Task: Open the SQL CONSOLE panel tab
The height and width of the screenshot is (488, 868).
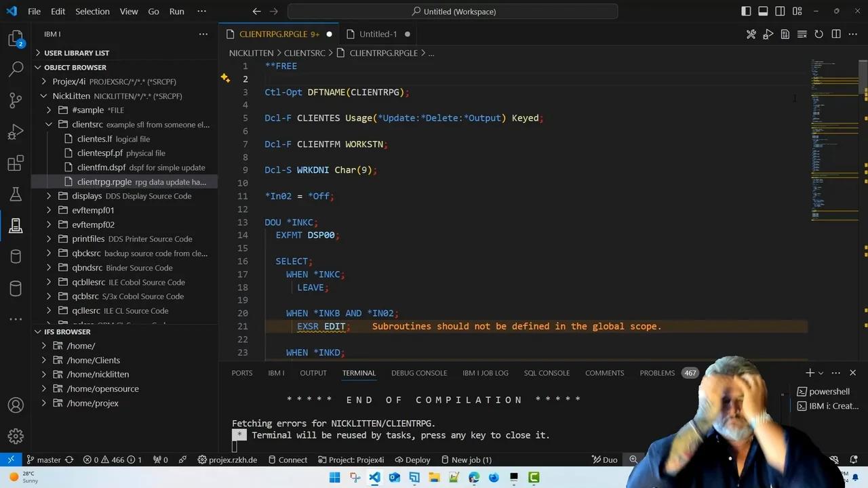Action: click(547, 373)
